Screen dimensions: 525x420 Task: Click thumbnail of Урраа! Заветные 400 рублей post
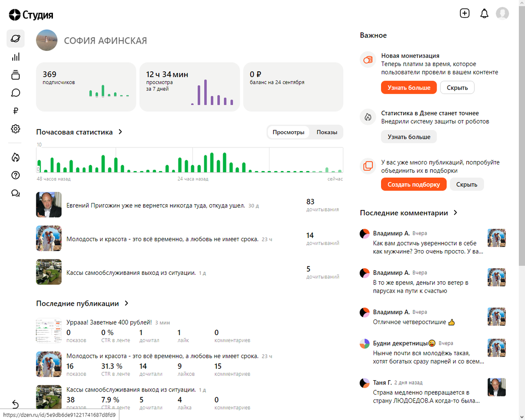tap(49, 331)
